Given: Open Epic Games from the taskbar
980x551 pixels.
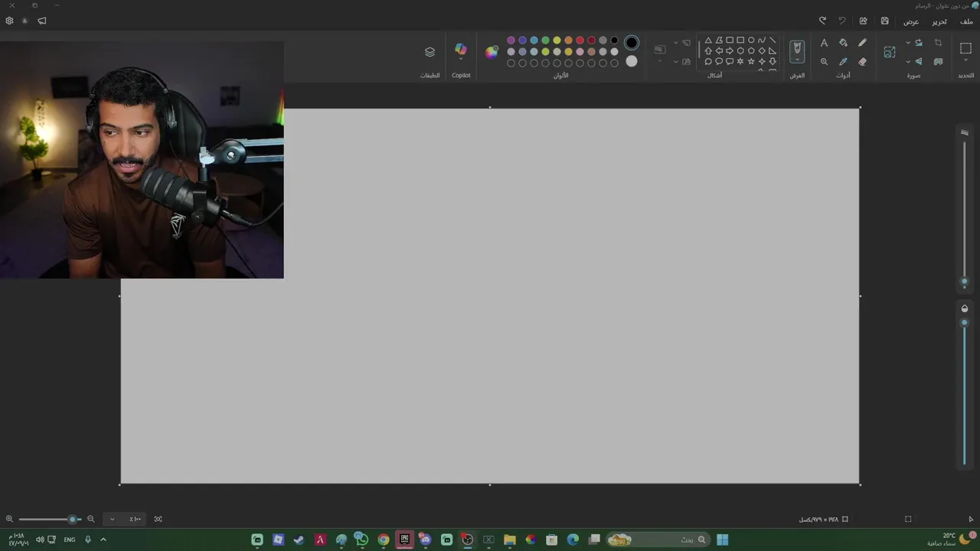Looking at the screenshot, I should tap(404, 540).
